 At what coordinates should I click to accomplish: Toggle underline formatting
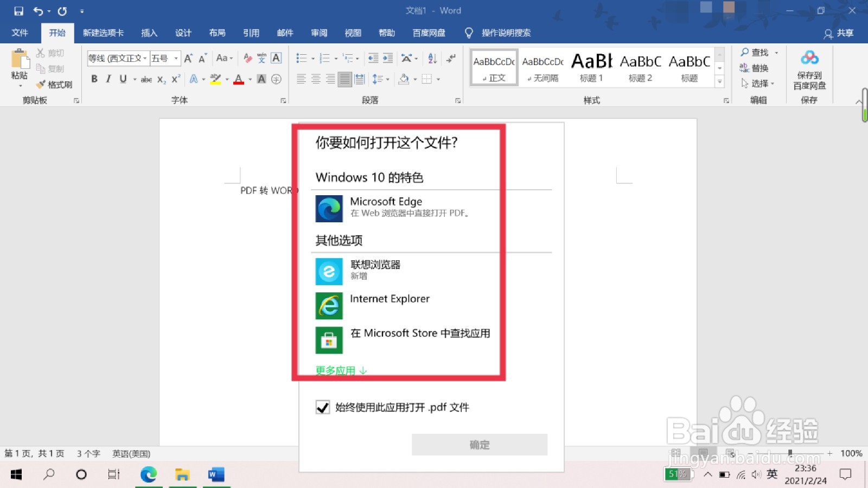(123, 79)
